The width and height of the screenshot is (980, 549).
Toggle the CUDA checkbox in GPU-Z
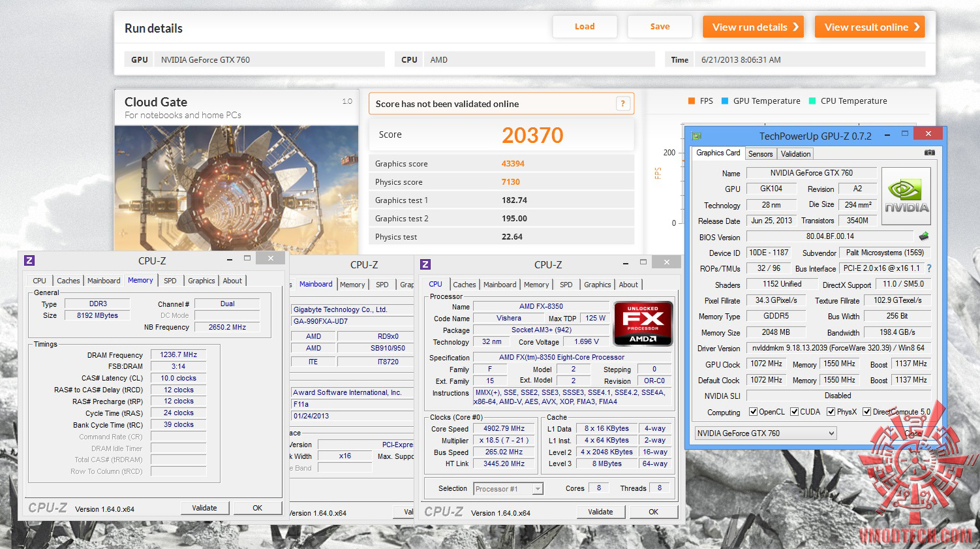tap(794, 412)
